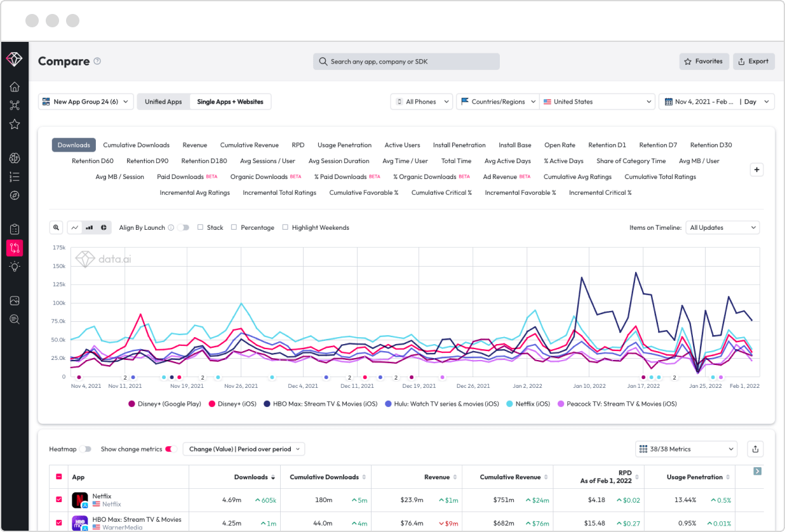The width and height of the screenshot is (785, 532).
Task: Add a metric with the plus button
Action: pos(756,170)
